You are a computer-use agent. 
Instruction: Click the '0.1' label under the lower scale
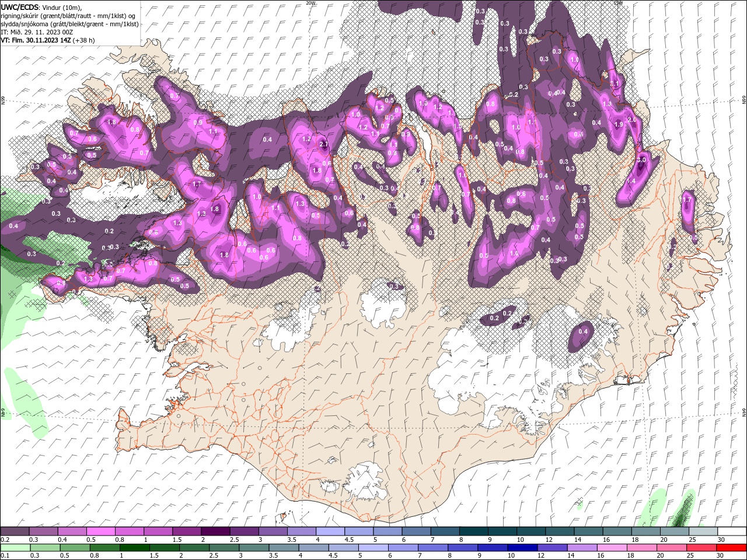point(5,556)
